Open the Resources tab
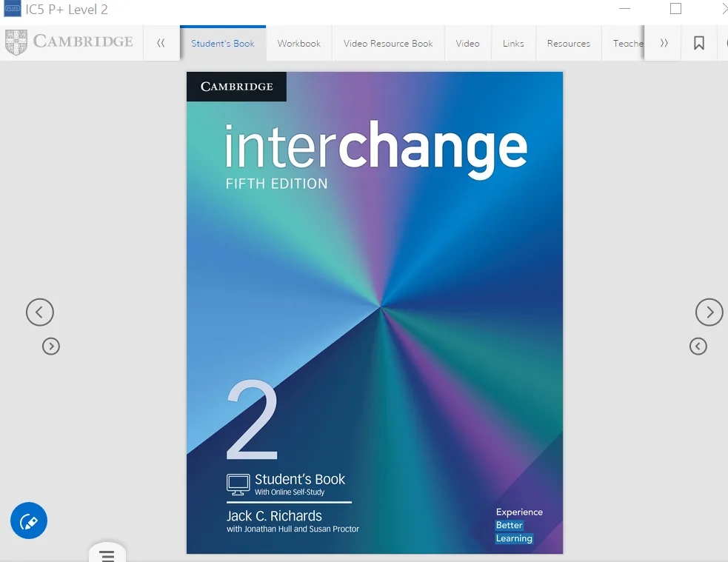728x562 pixels. 569,43
